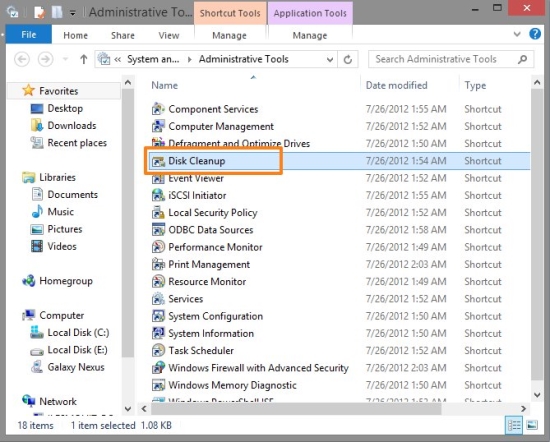Switch to the View ribbon tab
550x442 pixels.
(x=169, y=35)
